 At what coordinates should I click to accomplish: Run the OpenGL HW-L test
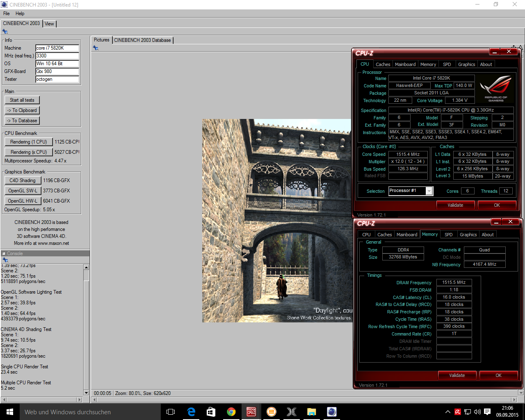(x=23, y=201)
